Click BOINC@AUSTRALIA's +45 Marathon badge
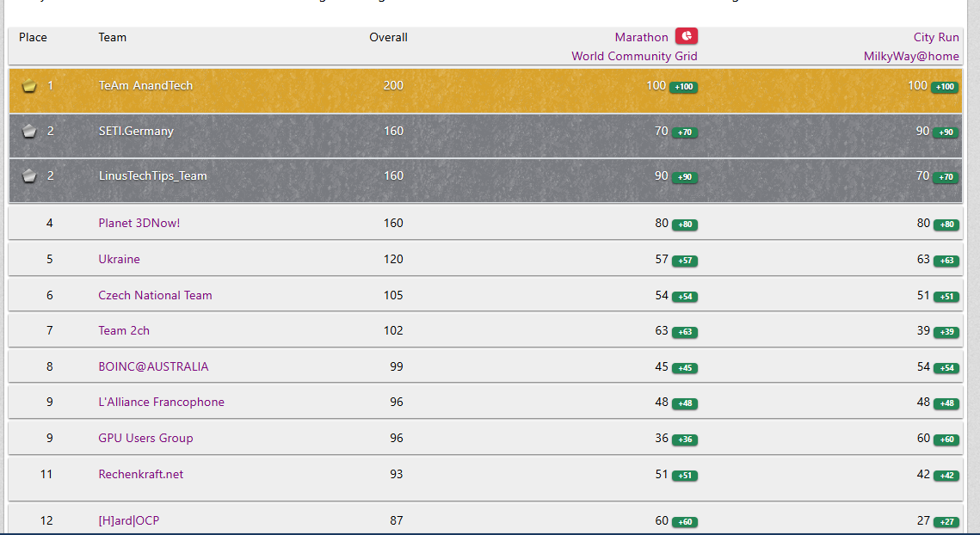This screenshot has height=535, width=980. 685,368
